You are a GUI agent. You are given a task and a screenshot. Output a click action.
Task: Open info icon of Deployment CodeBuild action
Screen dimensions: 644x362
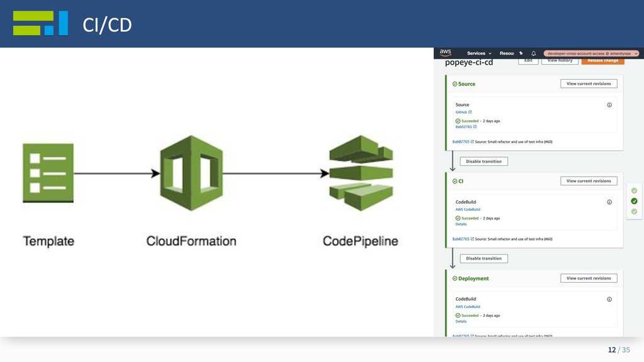(x=609, y=300)
